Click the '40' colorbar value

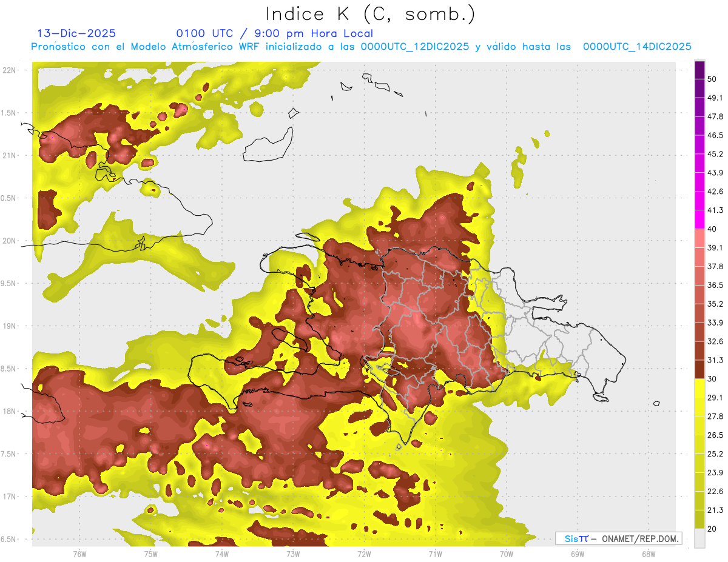point(712,229)
